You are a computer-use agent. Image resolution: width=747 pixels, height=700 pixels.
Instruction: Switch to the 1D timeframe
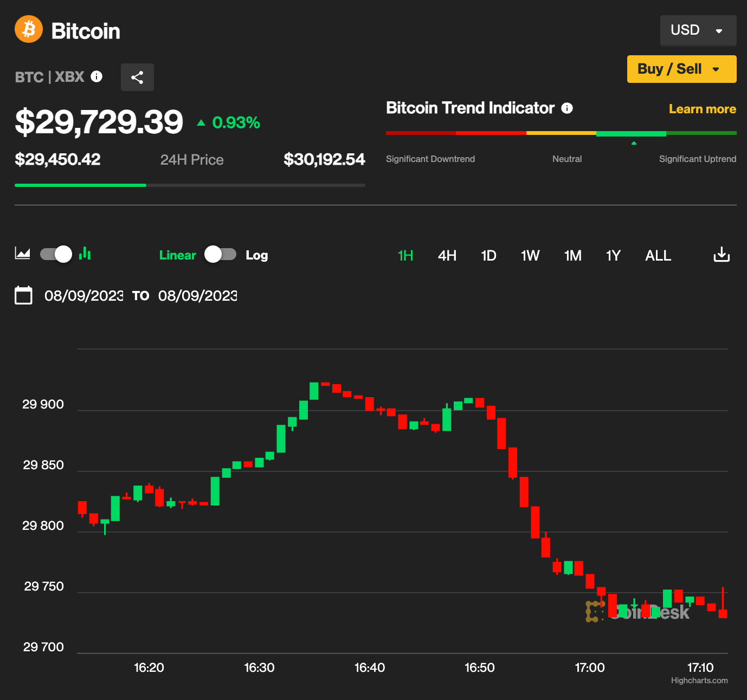pyautogui.click(x=488, y=255)
